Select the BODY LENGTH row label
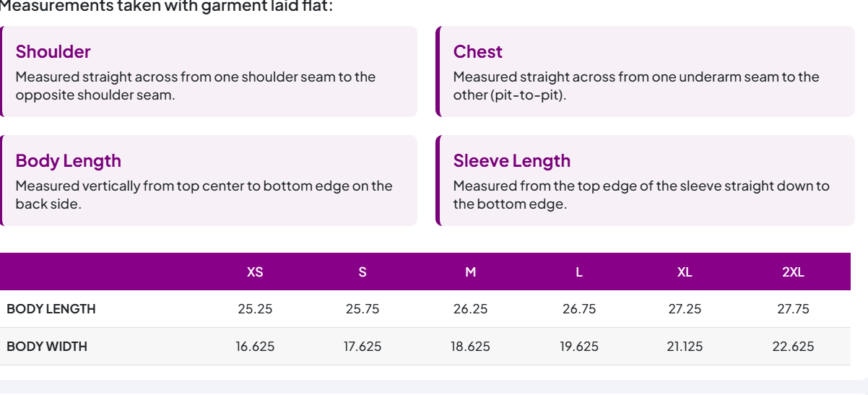Viewport: 868px width, 395px height. tap(51, 309)
